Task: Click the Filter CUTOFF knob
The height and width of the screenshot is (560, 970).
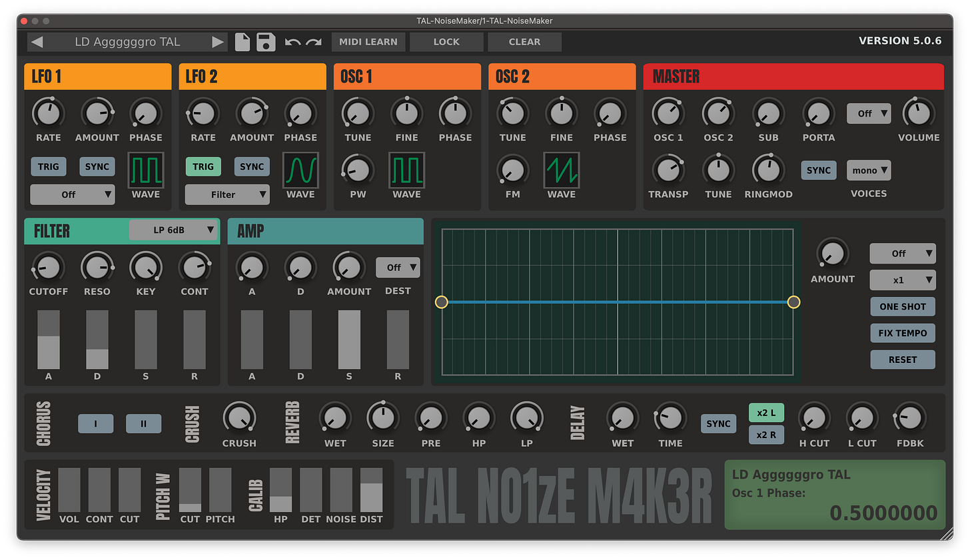Action: [x=49, y=268]
